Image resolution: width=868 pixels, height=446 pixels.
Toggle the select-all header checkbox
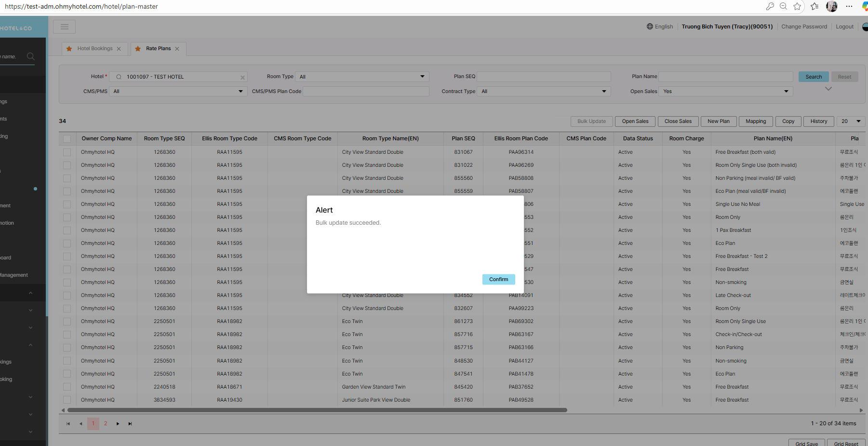coord(67,139)
